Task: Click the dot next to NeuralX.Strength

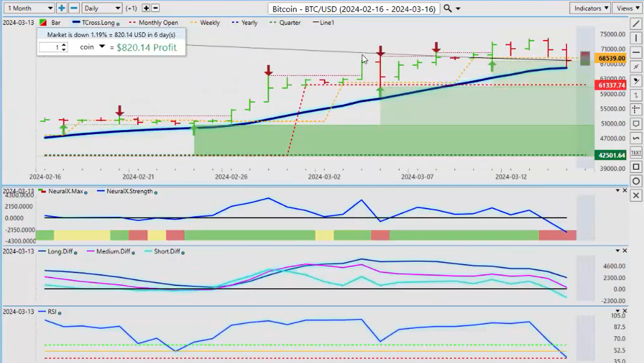Action: [x=156, y=192]
